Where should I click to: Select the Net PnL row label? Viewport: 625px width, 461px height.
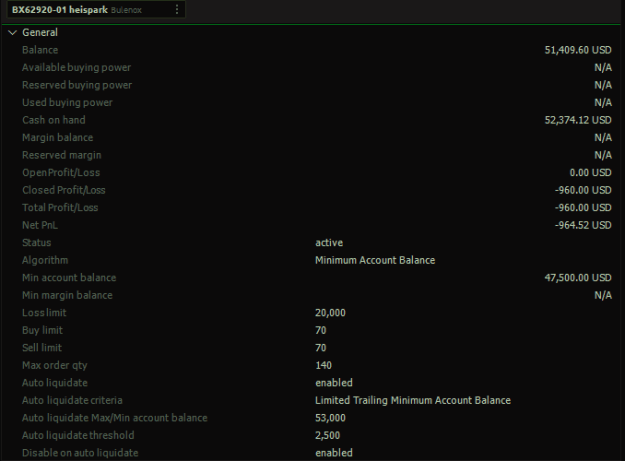click(40, 225)
